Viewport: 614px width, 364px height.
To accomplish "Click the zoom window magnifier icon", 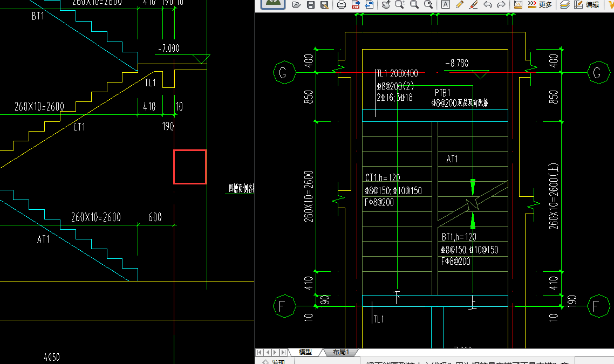I will 414,5.
